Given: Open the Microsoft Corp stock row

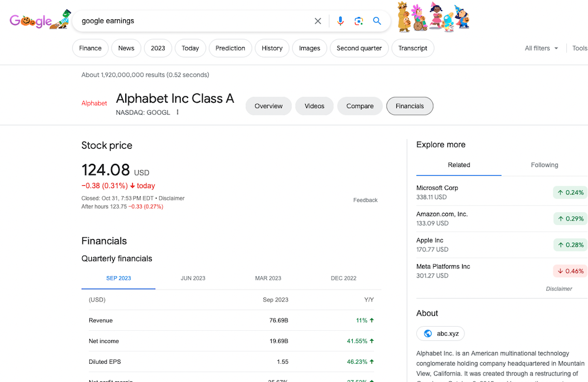Looking at the screenshot, I should [x=502, y=192].
